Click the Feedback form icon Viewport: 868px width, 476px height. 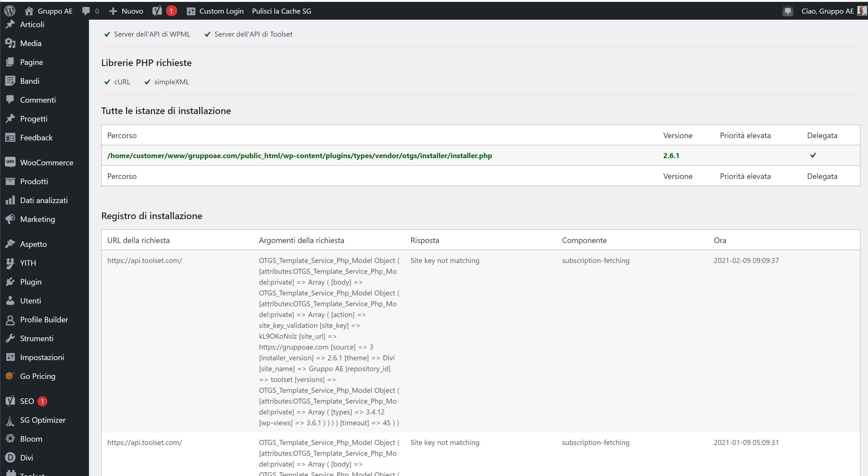[x=10, y=138]
